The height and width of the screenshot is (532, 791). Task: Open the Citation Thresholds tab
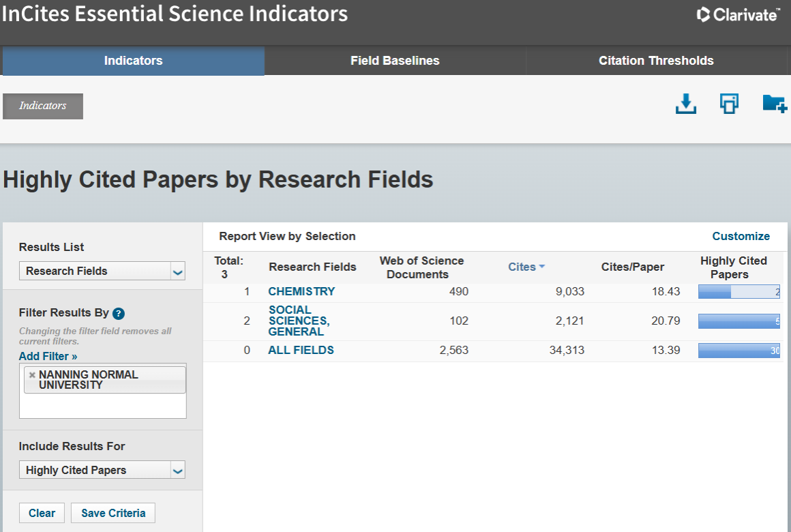click(656, 61)
